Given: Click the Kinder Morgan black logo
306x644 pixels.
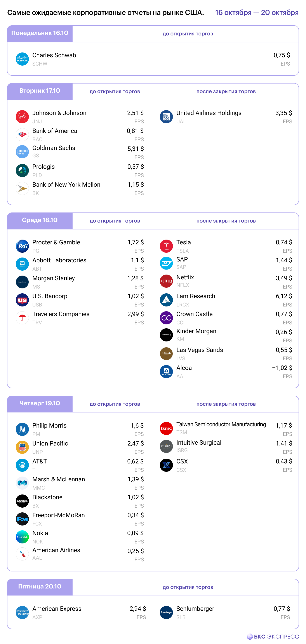Looking at the screenshot, I should click(x=166, y=335).
